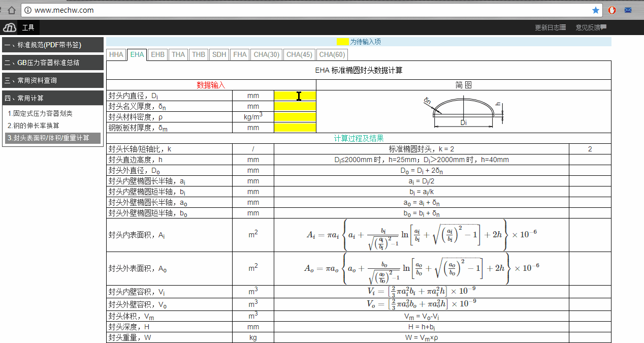The width and height of the screenshot is (644, 343).
Task: Open the 工具 menu item
Action: pos(28,27)
